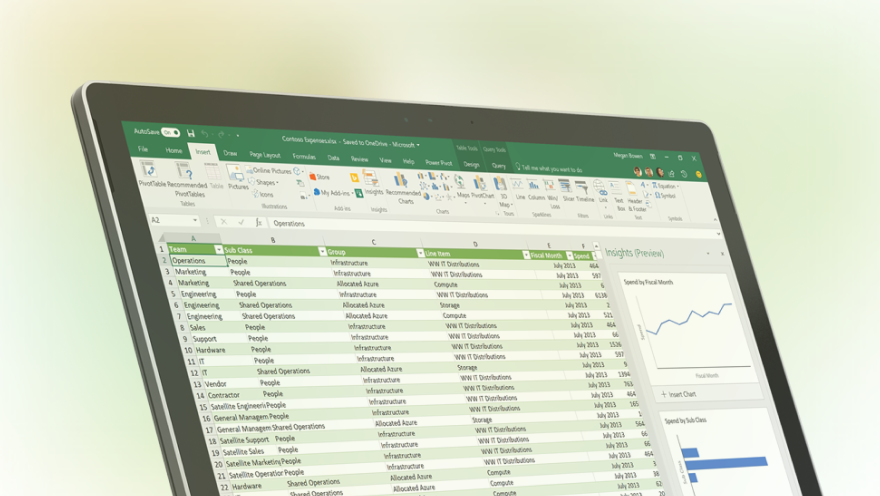Open the Query tab
Viewport: 880px width, 496px height.
[498, 166]
